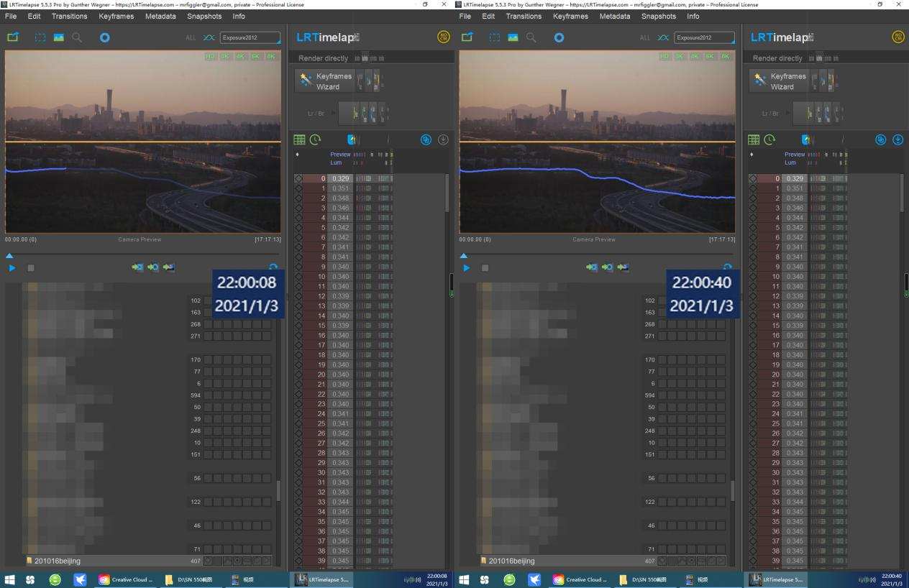
Task: Click the blue circle icon in the left toolbar
Action: pyautogui.click(x=105, y=37)
